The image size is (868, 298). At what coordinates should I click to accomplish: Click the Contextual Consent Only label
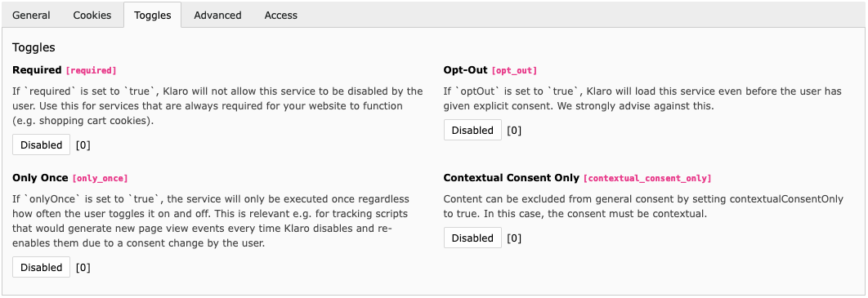(512, 178)
